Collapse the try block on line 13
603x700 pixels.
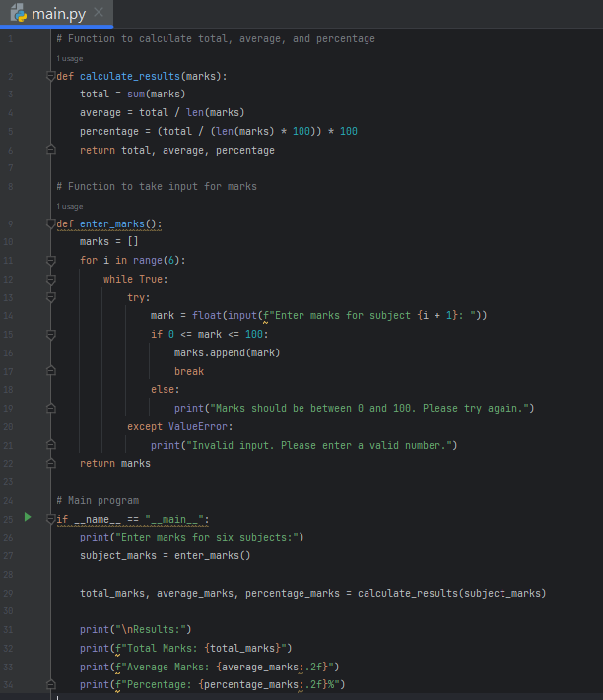[51, 297]
